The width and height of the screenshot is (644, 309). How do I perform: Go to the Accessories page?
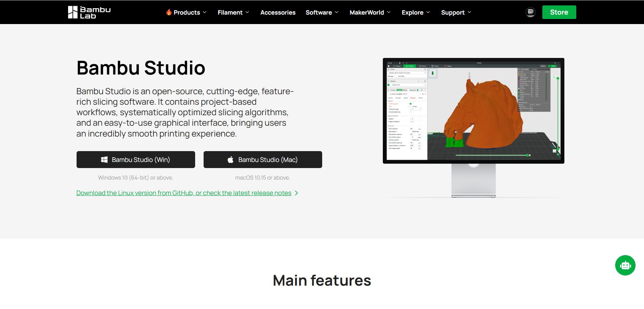click(x=278, y=13)
